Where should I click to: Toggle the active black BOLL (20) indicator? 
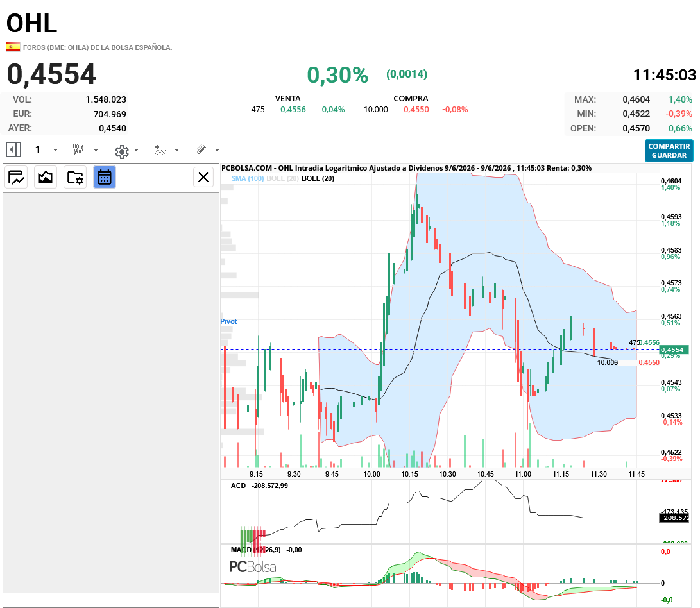coord(318,178)
